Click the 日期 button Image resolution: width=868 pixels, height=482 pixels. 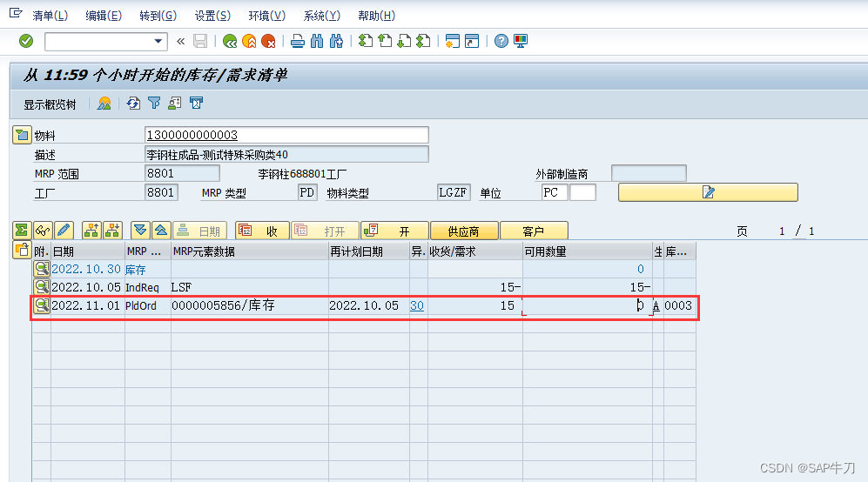click(200, 231)
